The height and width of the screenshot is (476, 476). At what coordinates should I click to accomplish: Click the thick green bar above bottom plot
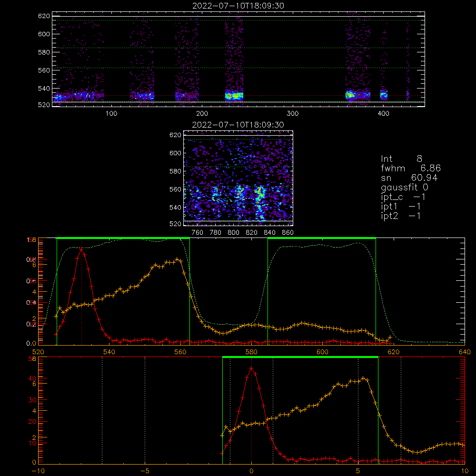pyautogui.click(x=300, y=357)
